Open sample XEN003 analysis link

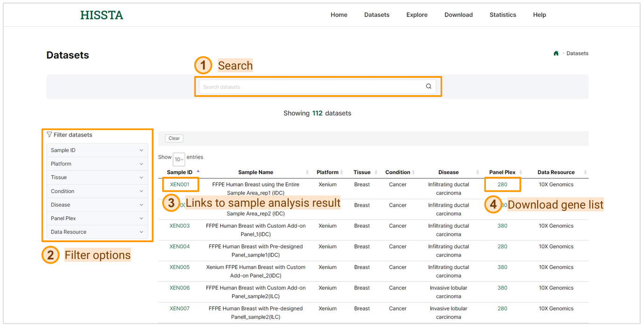(x=180, y=226)
